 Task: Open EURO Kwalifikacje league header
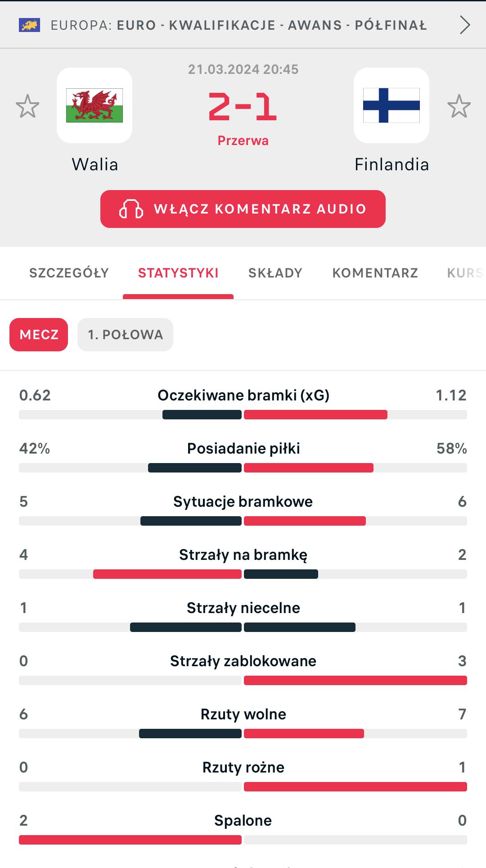238,25
